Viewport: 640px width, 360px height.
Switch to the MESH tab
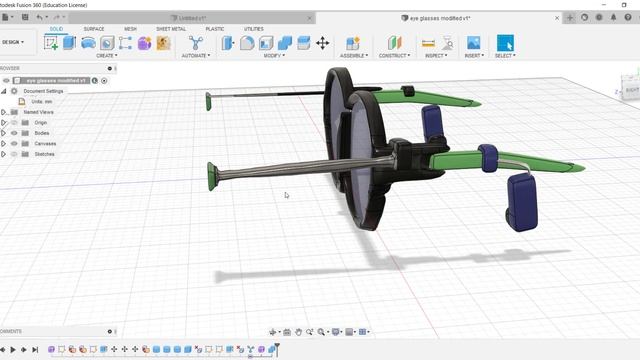click(130, 29)
